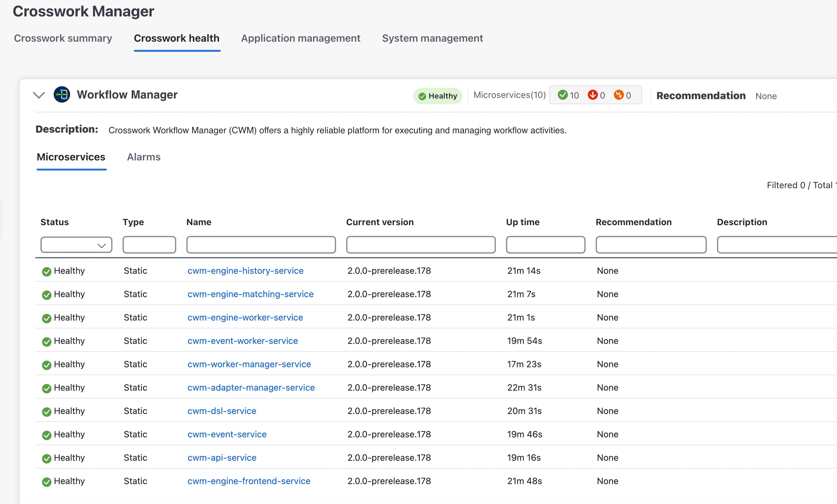
Task: Switch to the Alarms sub-tab
Action: [144, 157]
